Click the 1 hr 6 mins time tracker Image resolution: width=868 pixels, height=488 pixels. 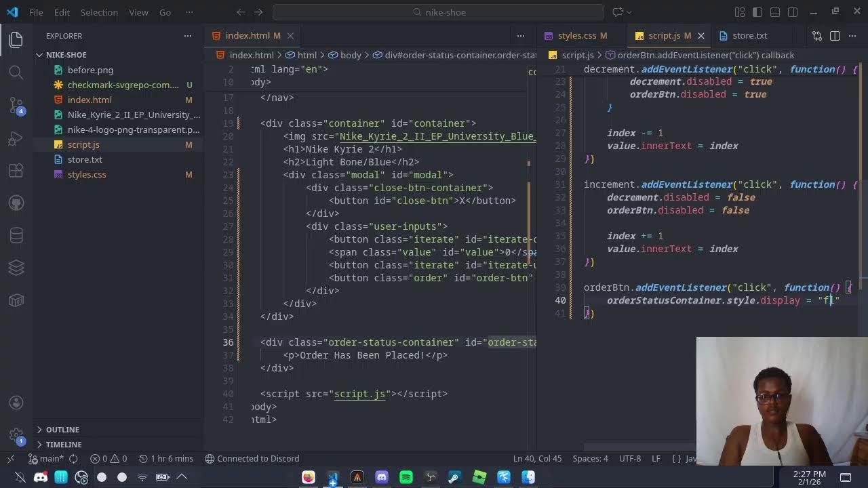point(166,458)
